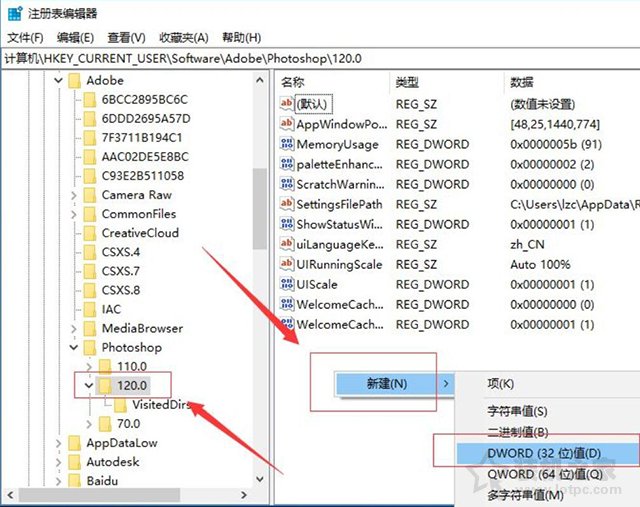Screen dimensions: 640x507
Task: Click the MemoryUsage DWORD icon
Action: [287, 144]
